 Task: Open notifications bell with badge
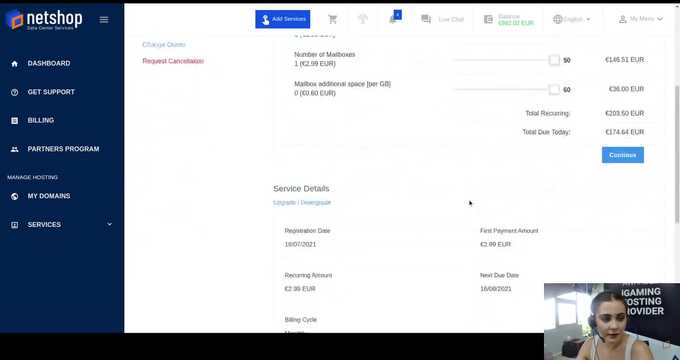tap(395, 18)
